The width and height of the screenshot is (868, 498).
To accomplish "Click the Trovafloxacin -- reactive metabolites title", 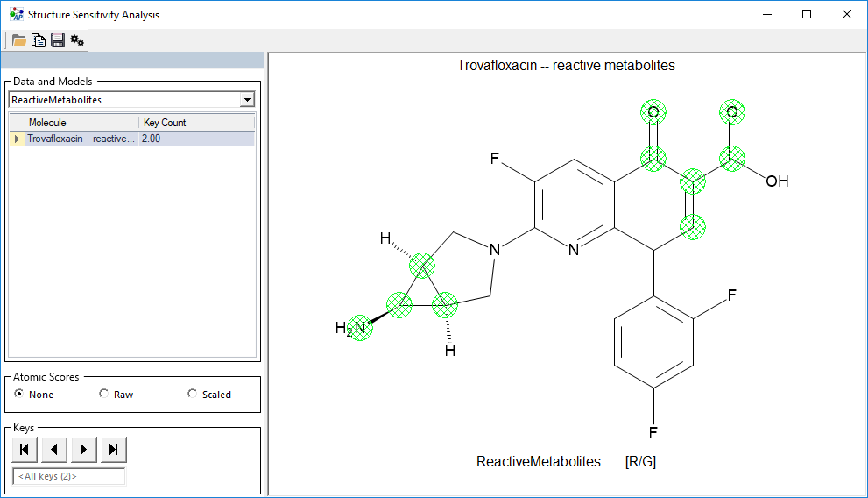I will click(566, 66).
